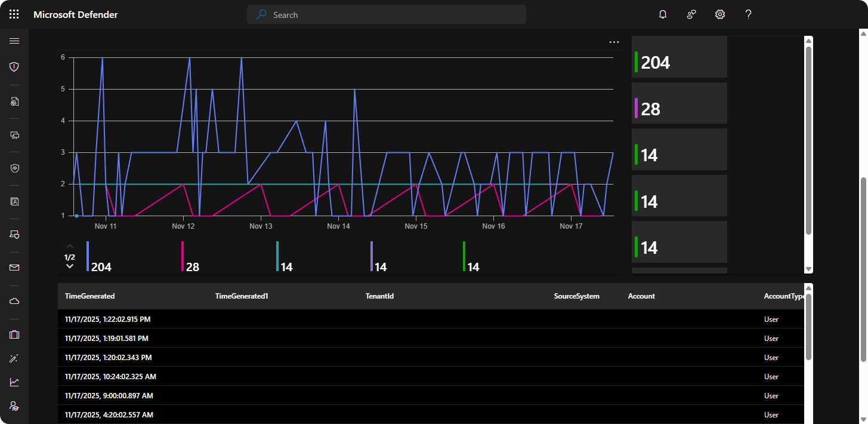Image resolution: width=868 pixels, height=424 pixels.
Task: Expand the hamburger navigation menu
Action: [14, 41]
